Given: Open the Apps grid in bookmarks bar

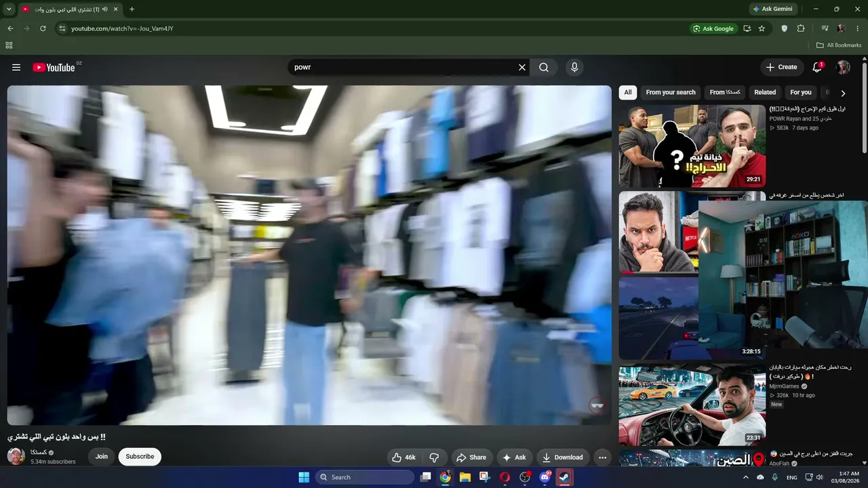Looking at the screenshot, I should pyautogui.click(x=9, y=45).
